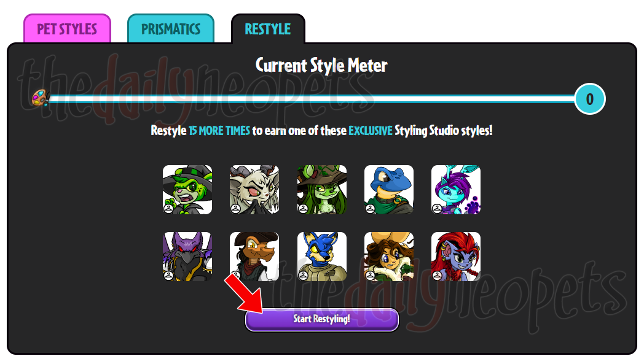
Task: Pick the green long-haired pet with brown hat
Action: pyautogui.click(x=321, y=190)
